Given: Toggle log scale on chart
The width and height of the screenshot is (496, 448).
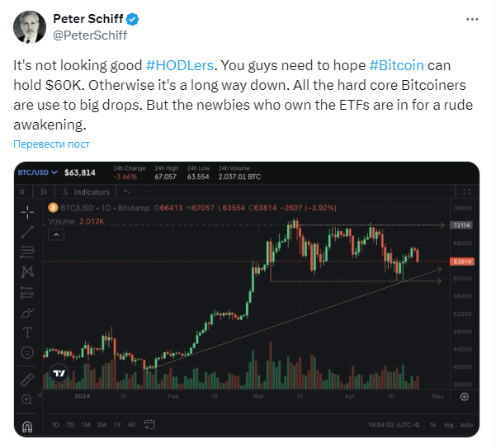Looking at the screenshot, I should pos(448,424).
